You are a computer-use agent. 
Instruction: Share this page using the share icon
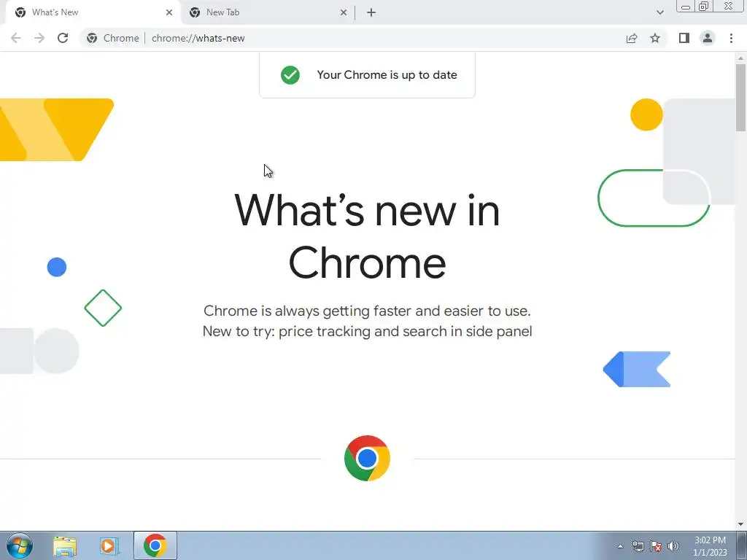[x=632, y=38]
